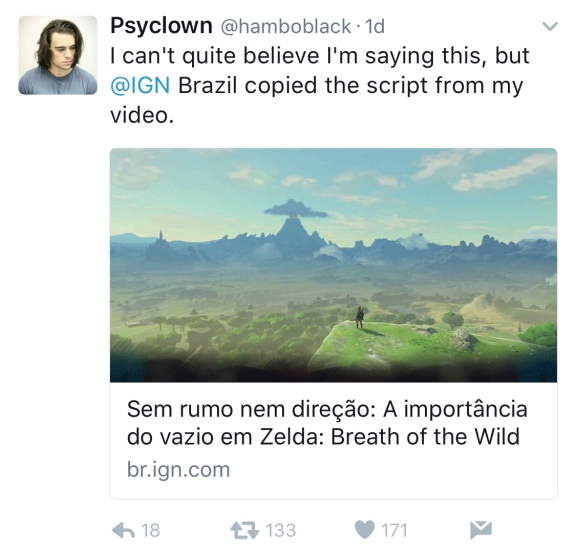The image size is (576, 555).
Task: Click the Psyclown display name
Action: 161,26
